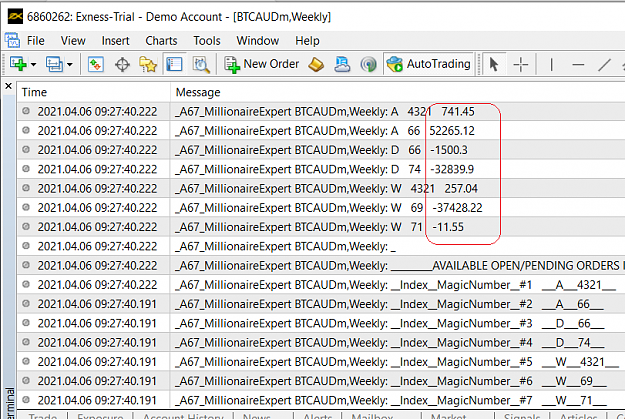Select the log row 'W 4321 257.04'

click(x=321, y=188)
